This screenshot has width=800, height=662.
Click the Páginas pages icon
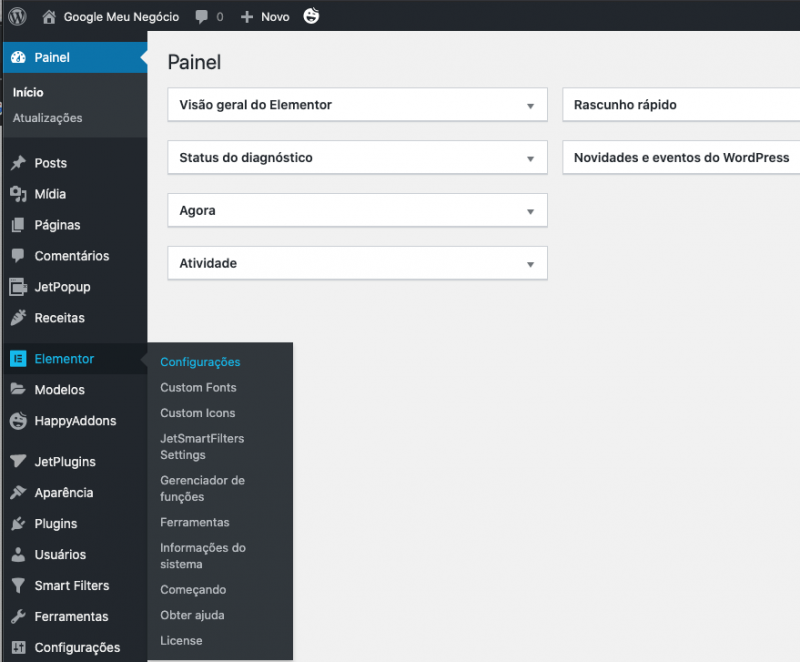18,225
